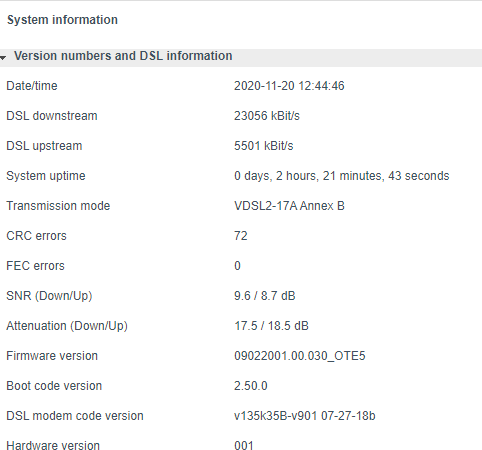Select firmware version 09022001.00.030_OTE5
Image resolution: width=482 pixels, height=450 pixels.
click(x=300, y=356)
